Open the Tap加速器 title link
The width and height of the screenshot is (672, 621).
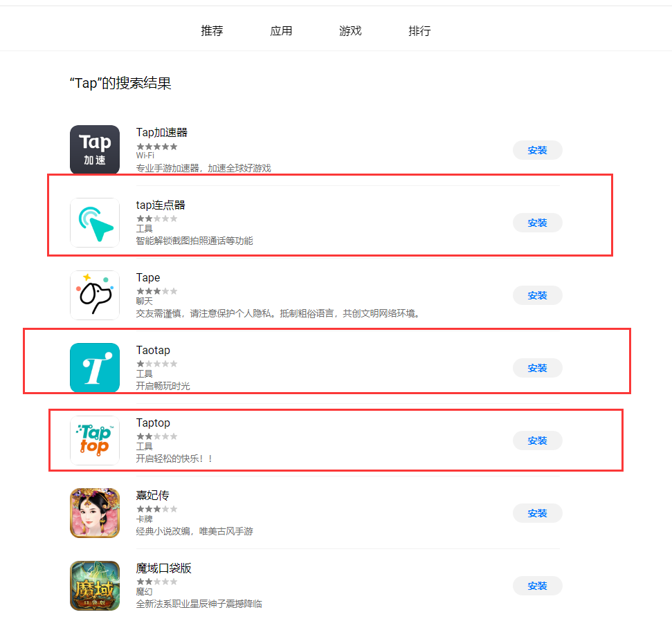(161, 132)
